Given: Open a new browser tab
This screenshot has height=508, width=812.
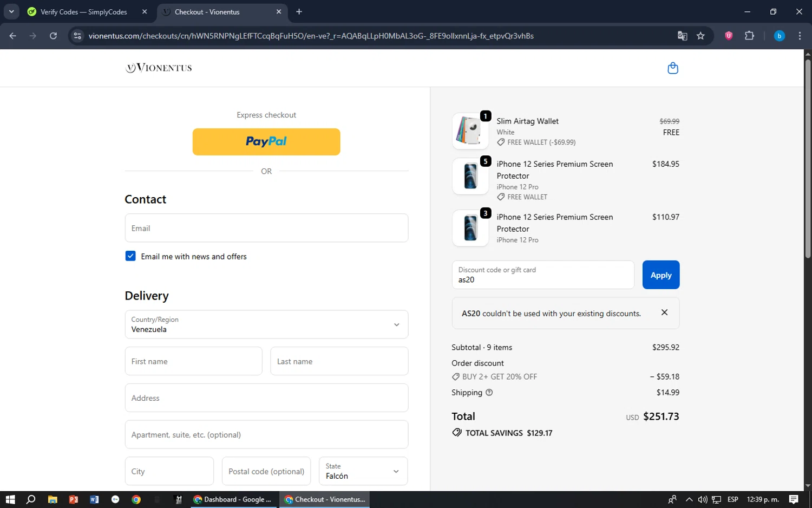Looking at the screenshot, I should (299, 11).
